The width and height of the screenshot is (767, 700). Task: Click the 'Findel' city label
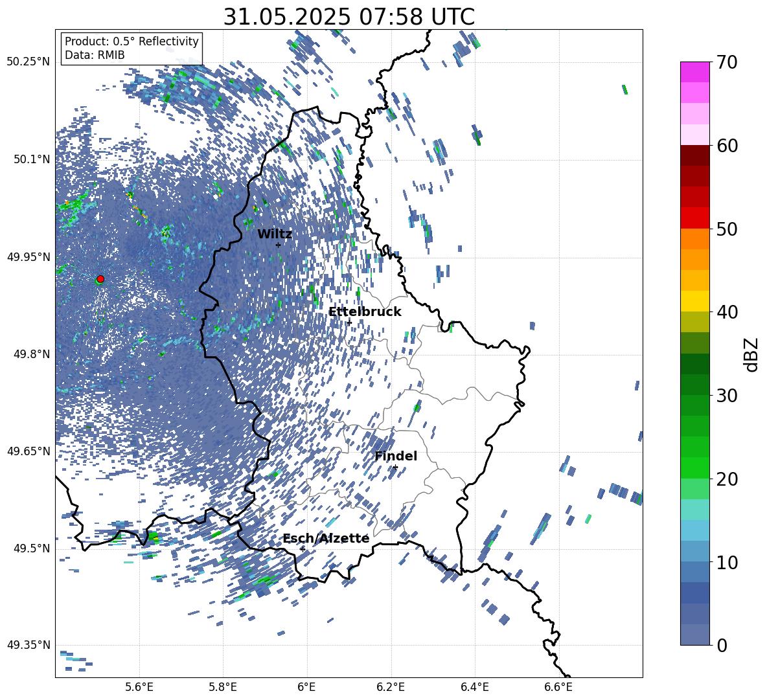tap(396, 456)
